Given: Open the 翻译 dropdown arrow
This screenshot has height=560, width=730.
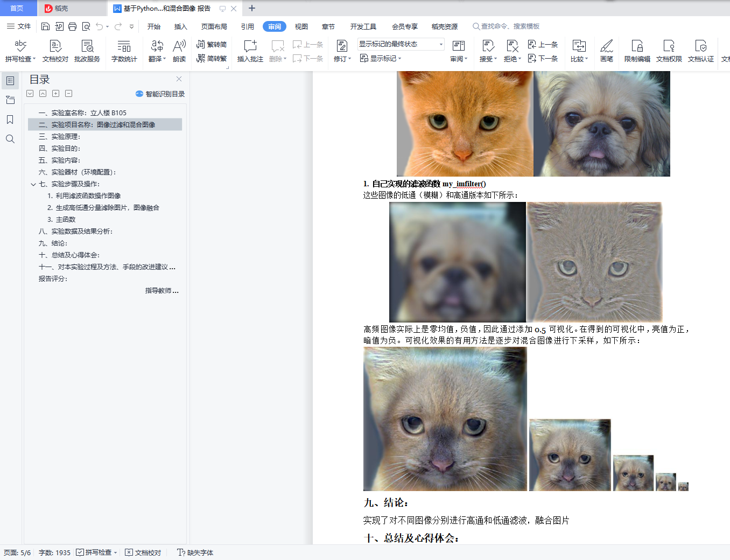Looking at the screenshot, I should point(164,59).
